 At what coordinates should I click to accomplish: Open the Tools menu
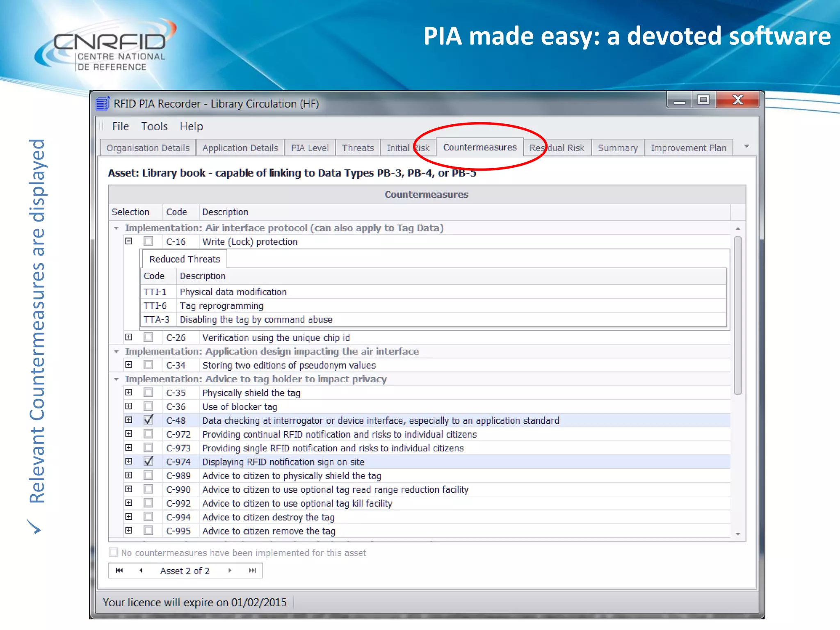(x=154, y=126)
